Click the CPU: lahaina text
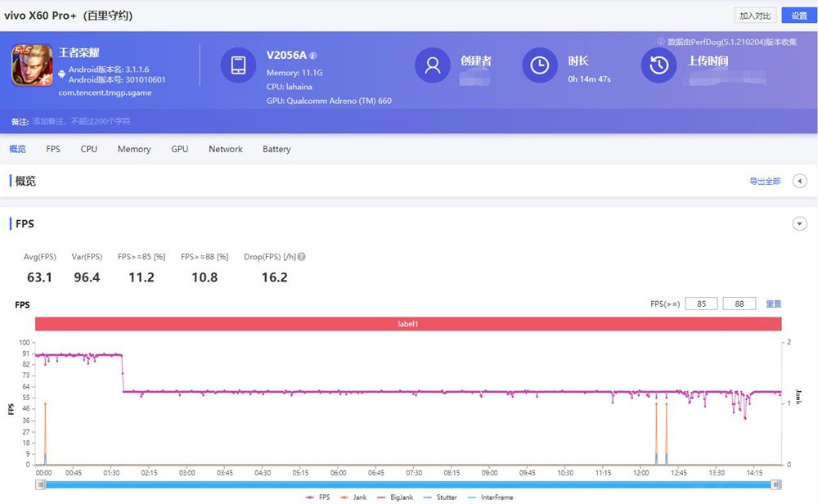This screenshot has height=504, width=818. coord(289,87)
